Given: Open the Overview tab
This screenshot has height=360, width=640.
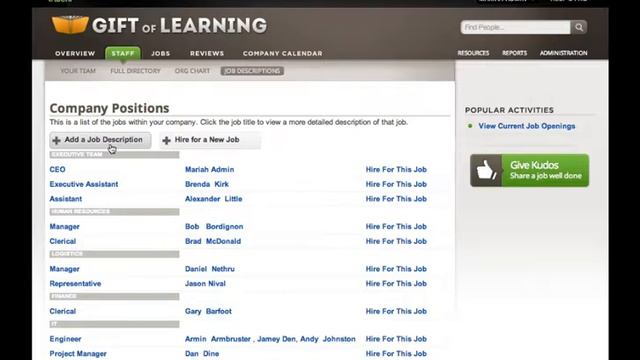Looking at the screenshot, I should pyautogui.click(x=75, y=53).
